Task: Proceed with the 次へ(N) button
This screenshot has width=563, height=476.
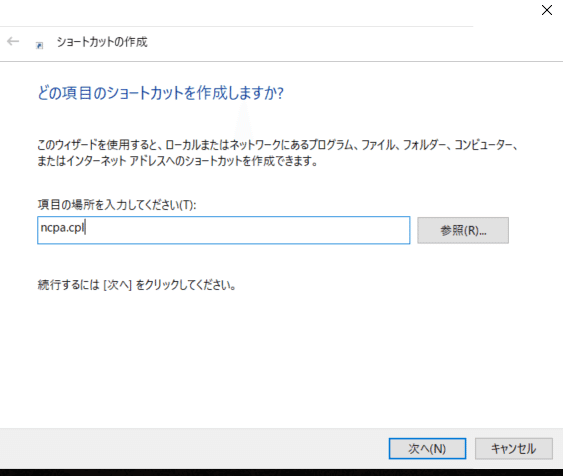Action: tap(427, 448)
